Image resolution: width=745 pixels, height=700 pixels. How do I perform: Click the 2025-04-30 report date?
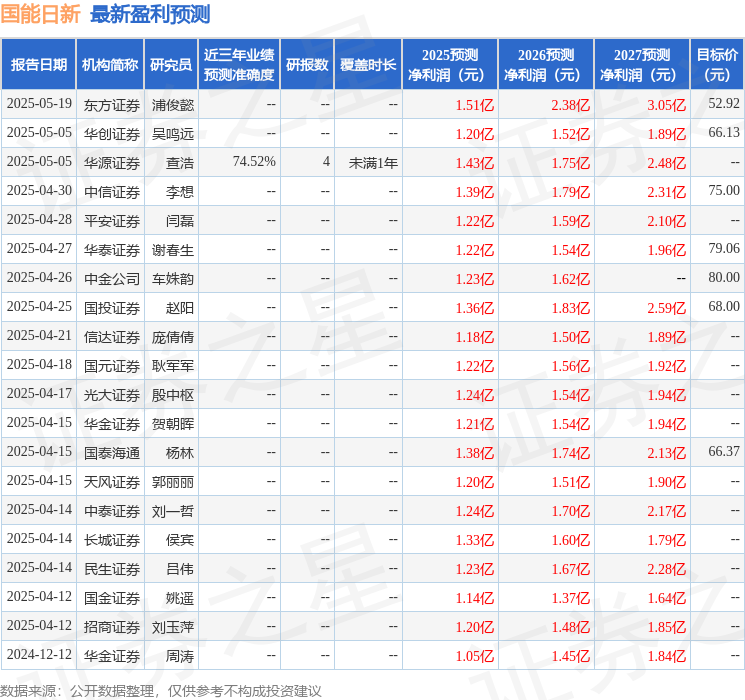pyautogui.click(x=39, y=191)
